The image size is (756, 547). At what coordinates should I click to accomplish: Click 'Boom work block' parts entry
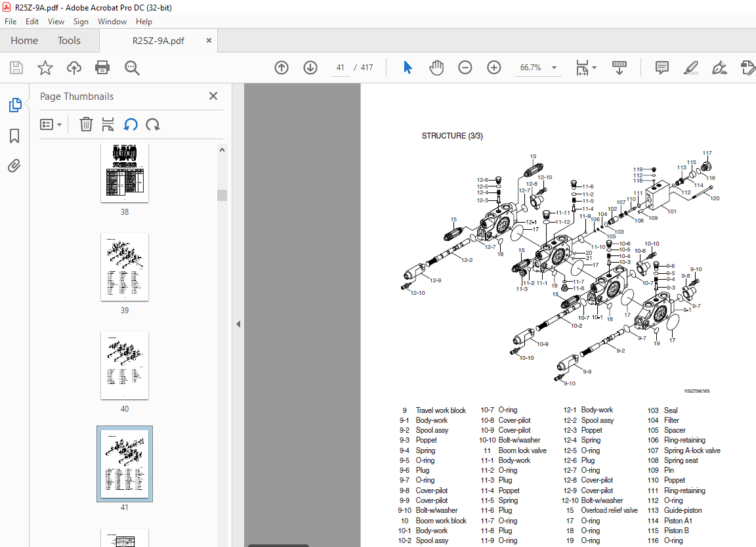441,521
